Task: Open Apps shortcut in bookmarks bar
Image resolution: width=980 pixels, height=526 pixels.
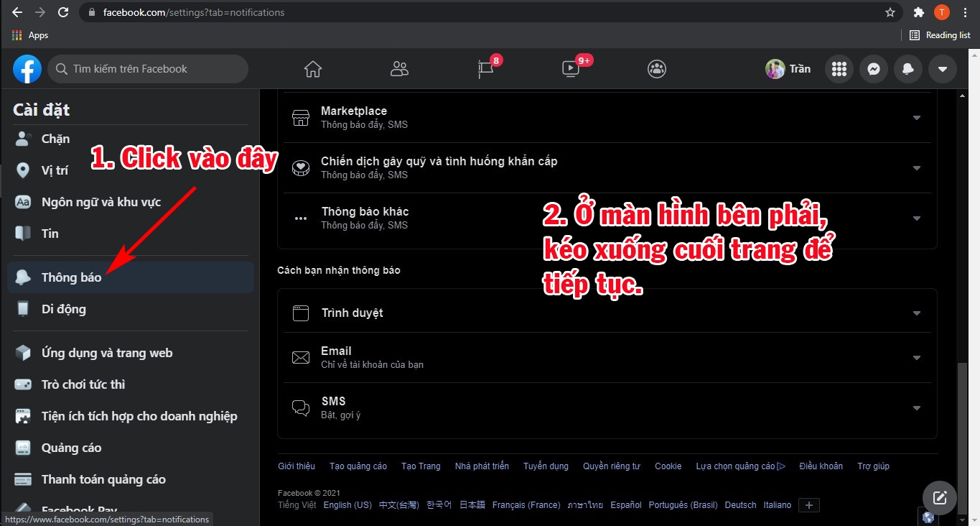Action: (x=30, y=35)
